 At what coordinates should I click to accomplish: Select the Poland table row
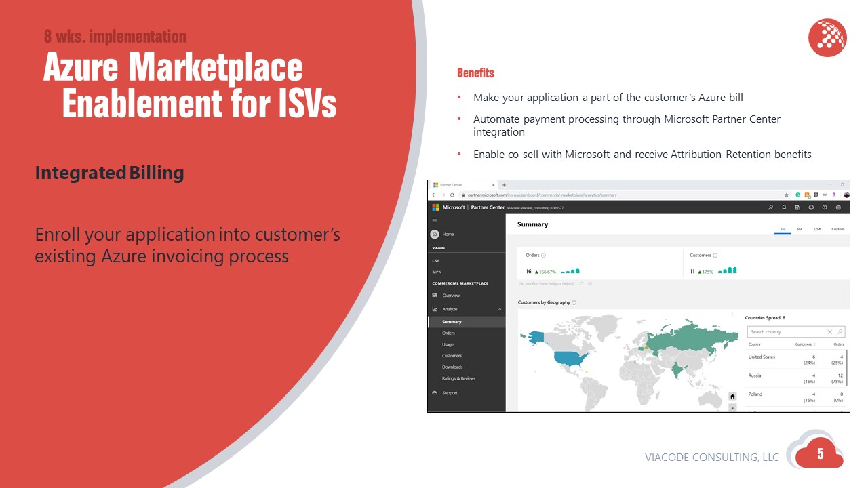coord(796,397)
